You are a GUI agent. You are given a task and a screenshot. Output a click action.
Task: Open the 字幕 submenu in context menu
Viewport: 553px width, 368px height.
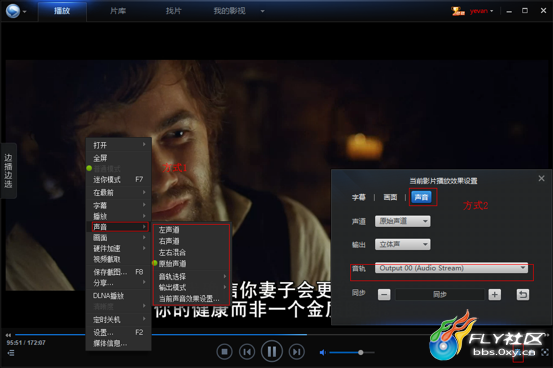point(119,205)
